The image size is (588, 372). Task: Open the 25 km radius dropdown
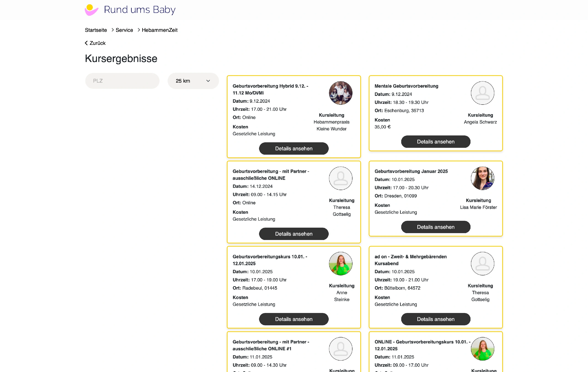tap(193, 81)
